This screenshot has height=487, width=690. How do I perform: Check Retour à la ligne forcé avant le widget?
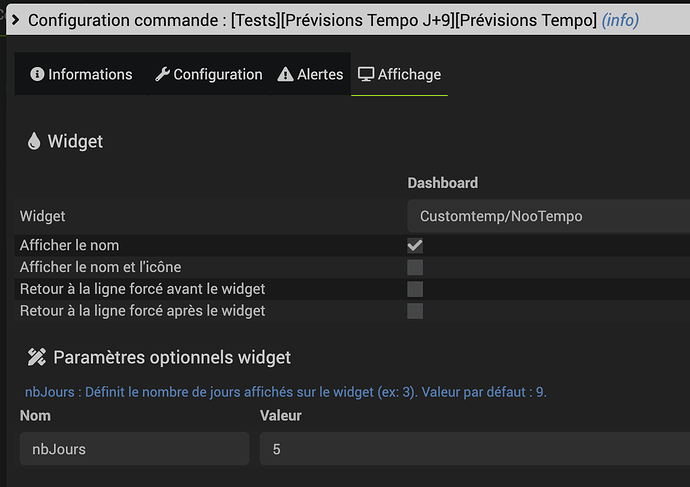(x=415, y=289)
